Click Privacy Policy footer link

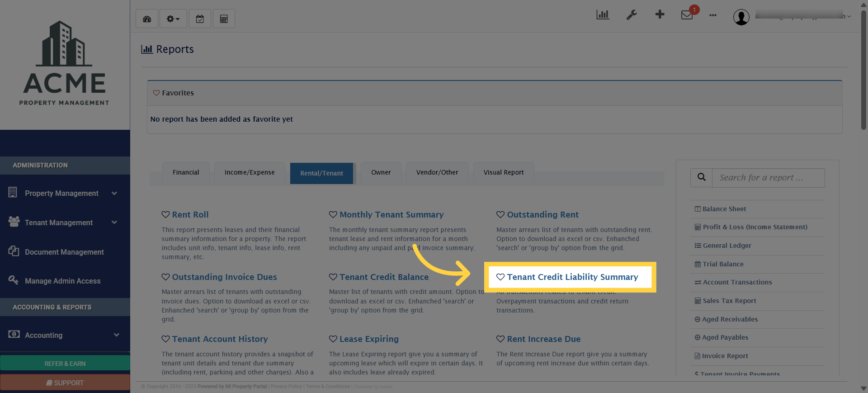pos(286,386)
